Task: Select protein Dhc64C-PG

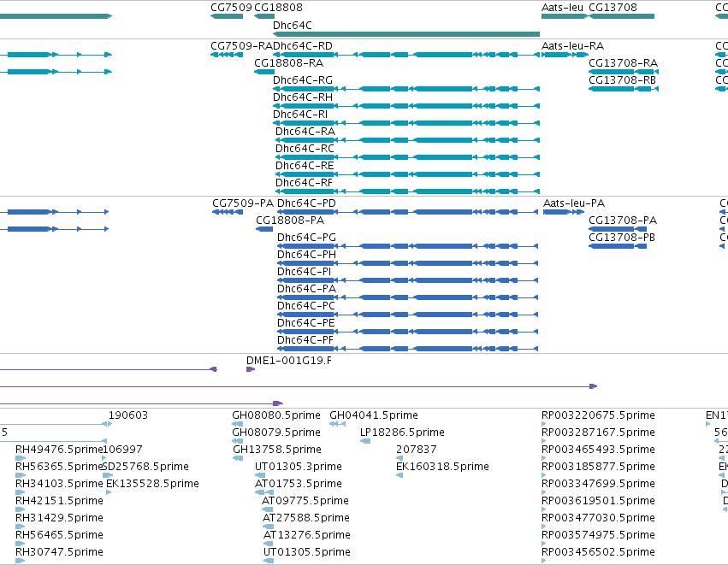Action: click(306, 238)
